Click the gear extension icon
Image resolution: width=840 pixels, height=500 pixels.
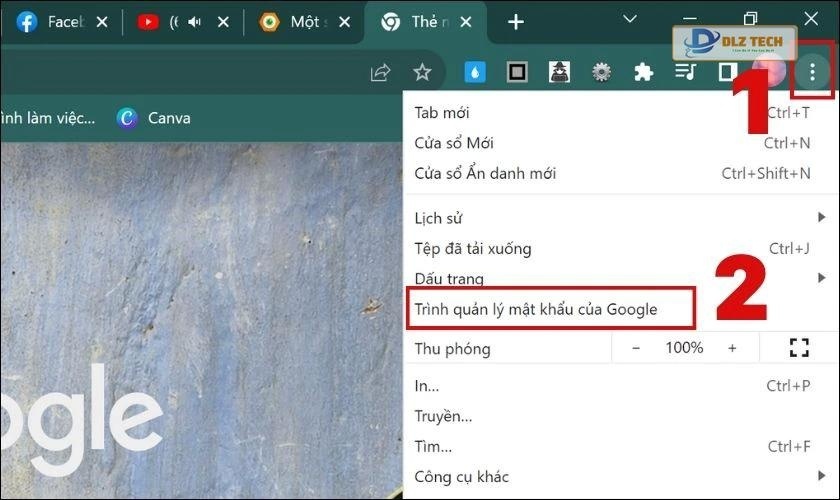tap(601, 72)
